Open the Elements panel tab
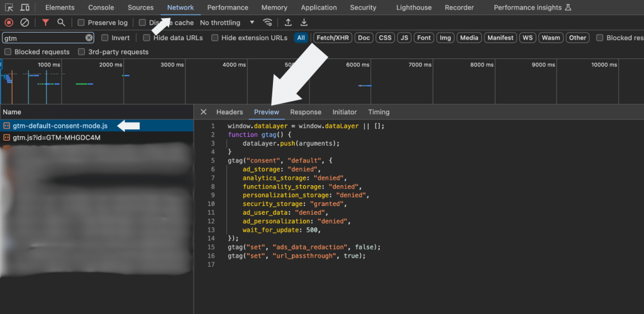The height and width of the screenshot is (314, 644). point(60,8)
